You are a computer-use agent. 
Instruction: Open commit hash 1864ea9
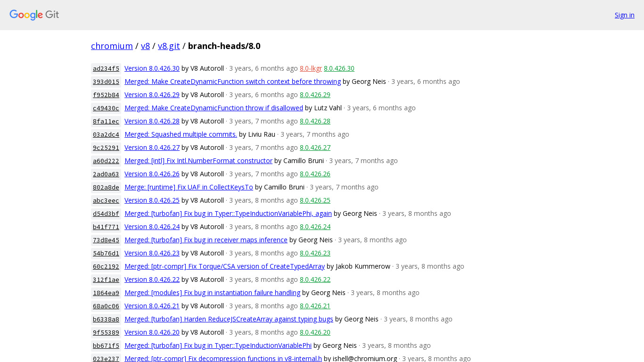(x=106, y=293)
